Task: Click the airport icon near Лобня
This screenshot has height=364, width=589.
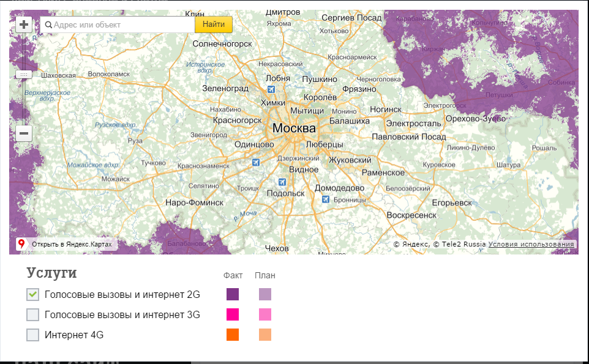Action: (271, 89)
